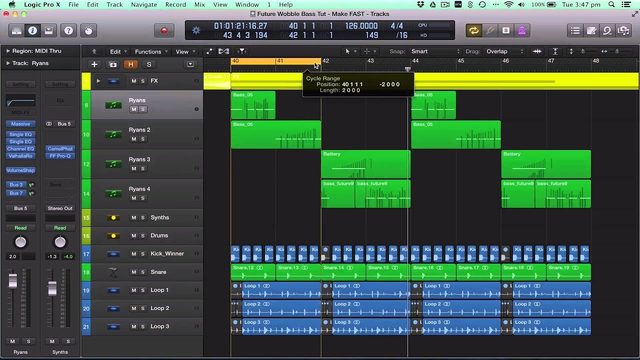Open the File menu
The image size is (640, 360).
(x=73, y=4)
